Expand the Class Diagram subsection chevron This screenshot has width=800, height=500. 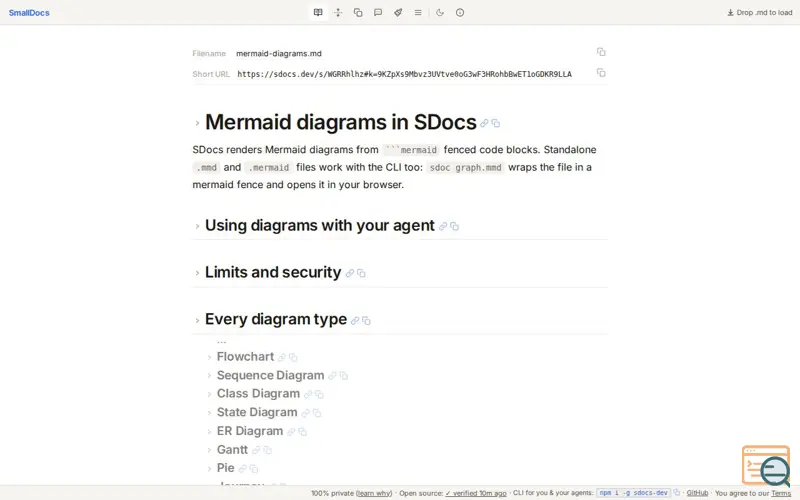(x=209, y=394)
